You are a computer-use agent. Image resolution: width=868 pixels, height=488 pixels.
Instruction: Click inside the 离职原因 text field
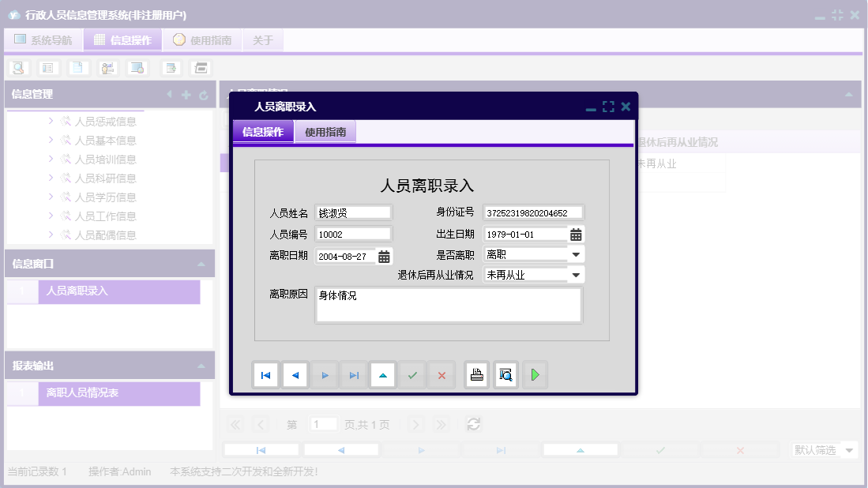pyautogui.click(x=448, y=305)
